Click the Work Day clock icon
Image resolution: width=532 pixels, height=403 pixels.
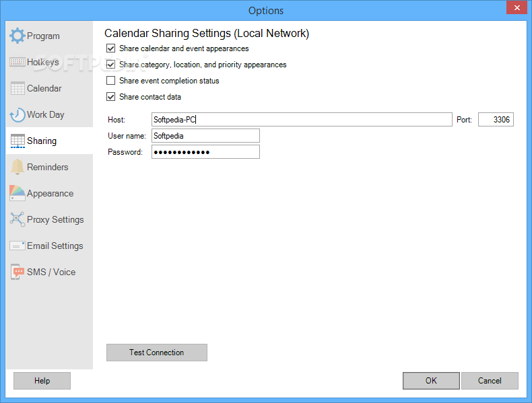click(x=18, y=114)
